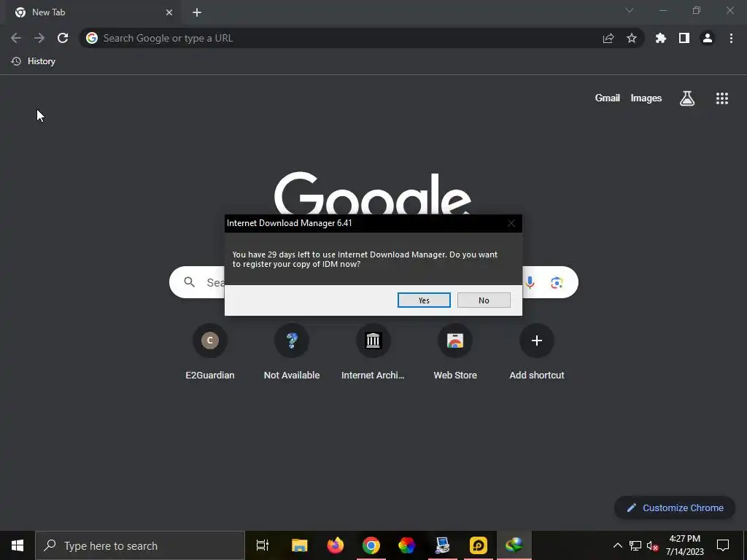Open the yellow taskbar app icon
The width and height of the screenshot is (747, 560).
pyautogui.click(x=479, y=545)
